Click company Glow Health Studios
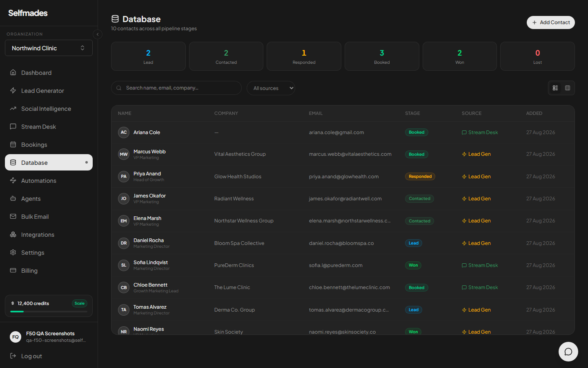The width and height of the screenshot is (588, 368). click(238, 177)
